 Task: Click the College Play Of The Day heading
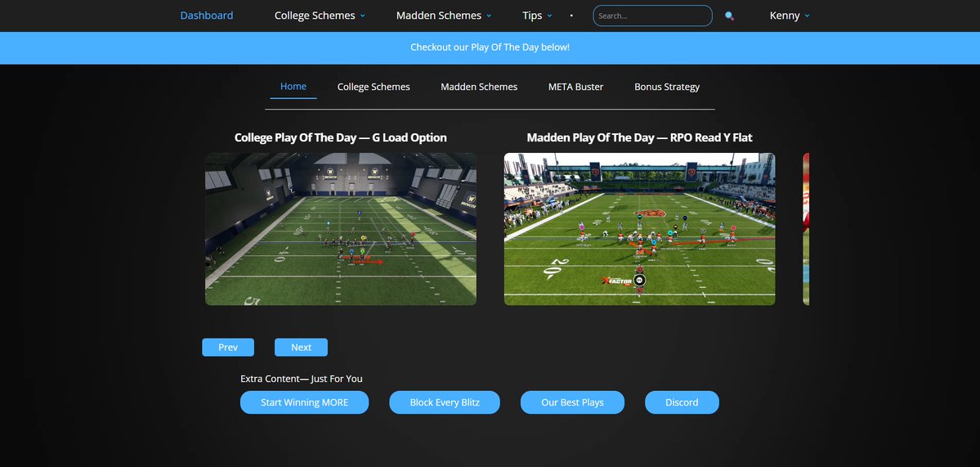[341, 137]
